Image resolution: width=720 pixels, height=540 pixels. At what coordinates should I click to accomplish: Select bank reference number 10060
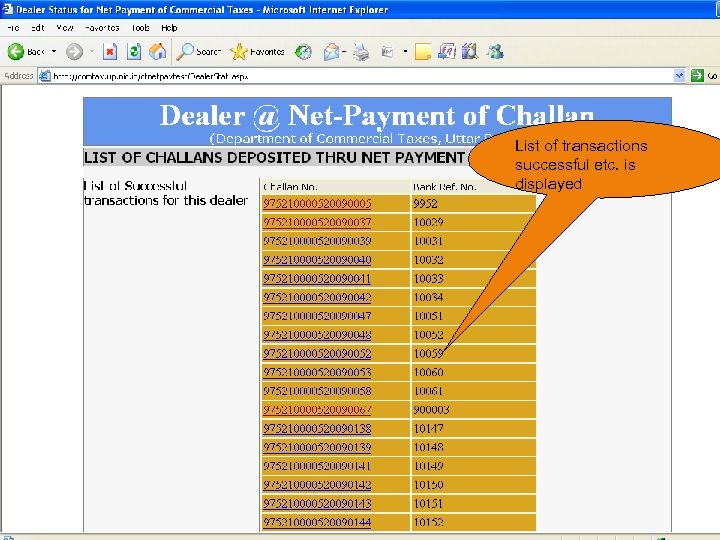pyautogui.click(x=428, y=372)
